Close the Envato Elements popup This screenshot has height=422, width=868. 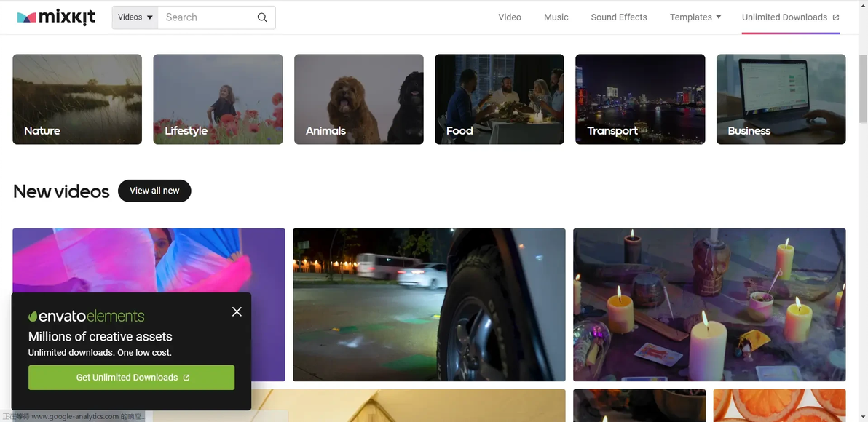click(237, 312)
